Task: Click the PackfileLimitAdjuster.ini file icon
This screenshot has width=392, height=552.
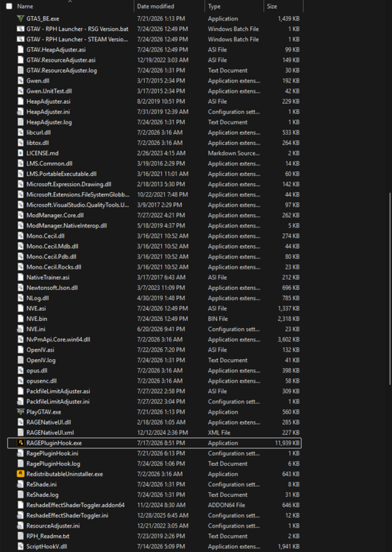Action: point(21,402)
